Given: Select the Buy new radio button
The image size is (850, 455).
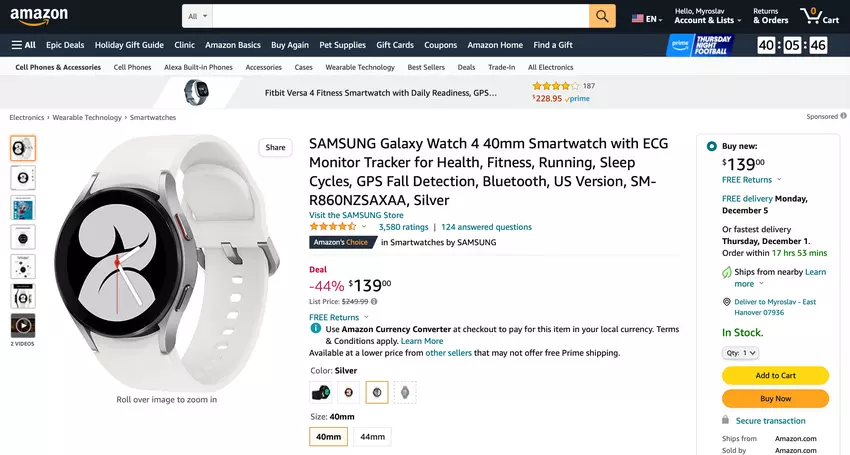Looking at the screenshot, I should coord(711,146).
